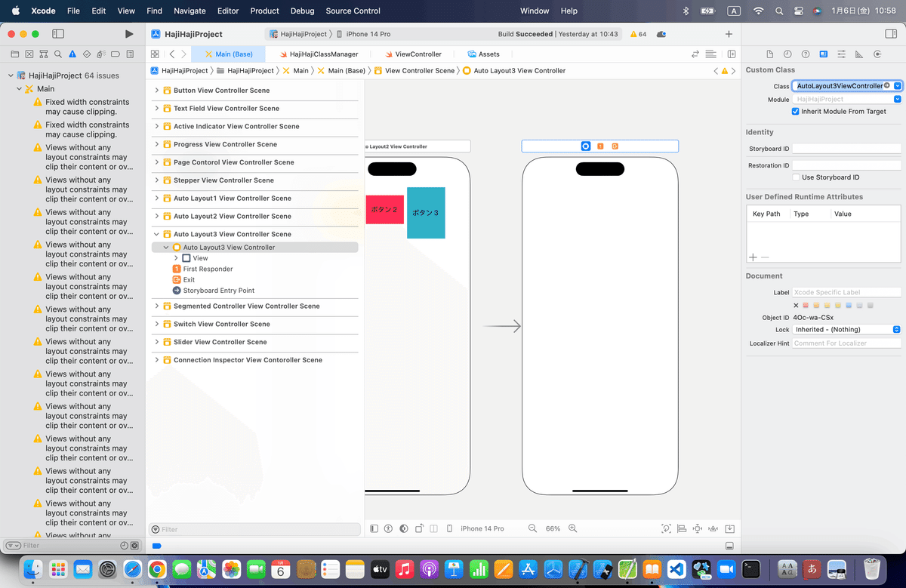The width and height of the screenshot is (906, 588).
Task: Show the File inspector
Action: pos(769,54)
